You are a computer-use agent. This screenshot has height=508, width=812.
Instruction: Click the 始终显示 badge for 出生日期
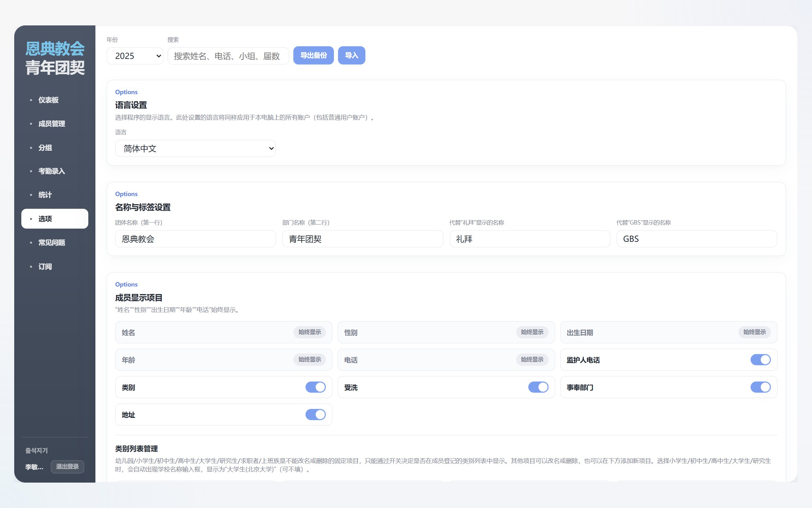pyautogui.click(x=754, y=332)
